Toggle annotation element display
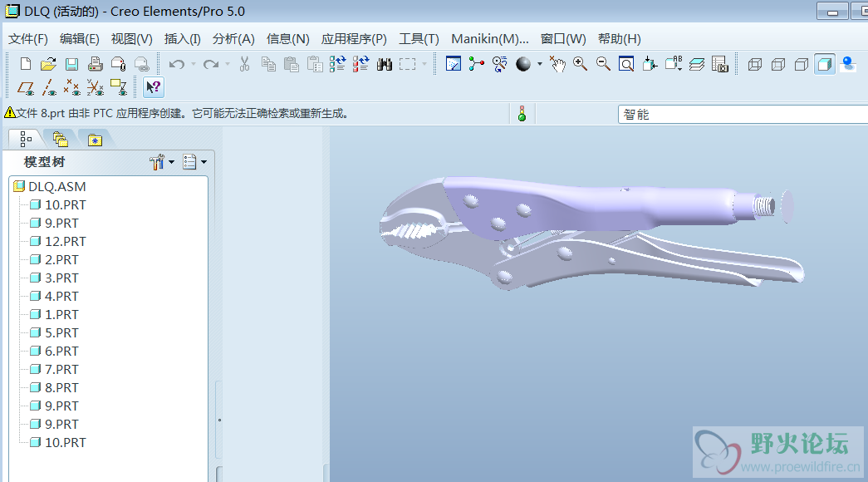The image size is (868, 482). pos(119,87)
